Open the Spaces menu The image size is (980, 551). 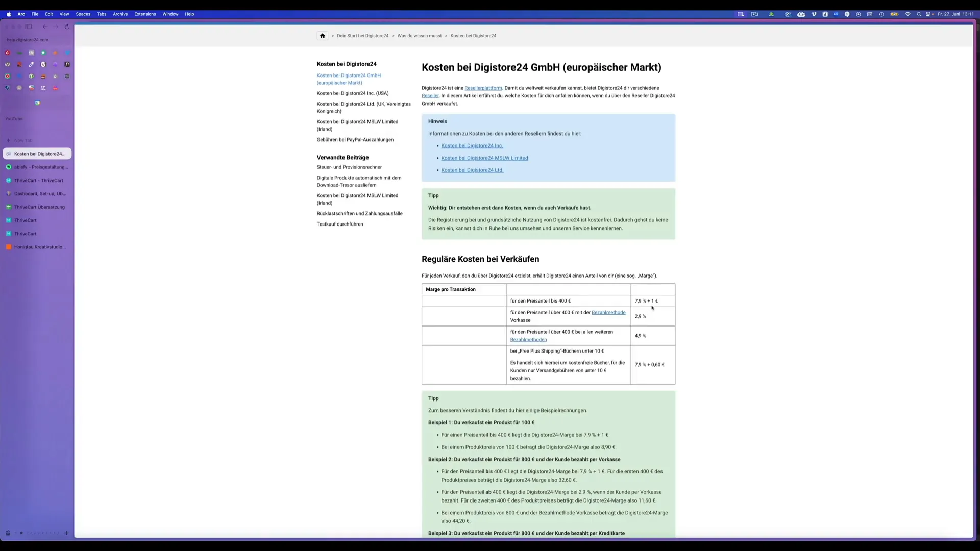point(83,14)
